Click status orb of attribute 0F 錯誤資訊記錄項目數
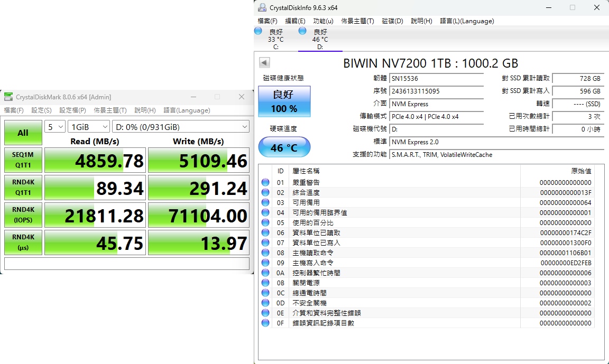This screenshot has width=609, height=364. 266,323
